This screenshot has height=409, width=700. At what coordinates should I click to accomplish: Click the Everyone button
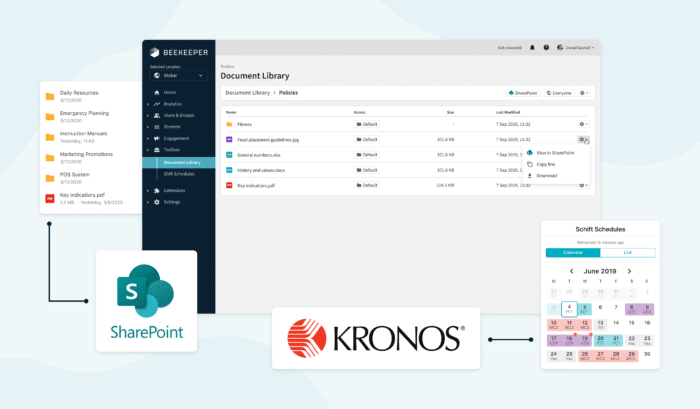point(557,92)
